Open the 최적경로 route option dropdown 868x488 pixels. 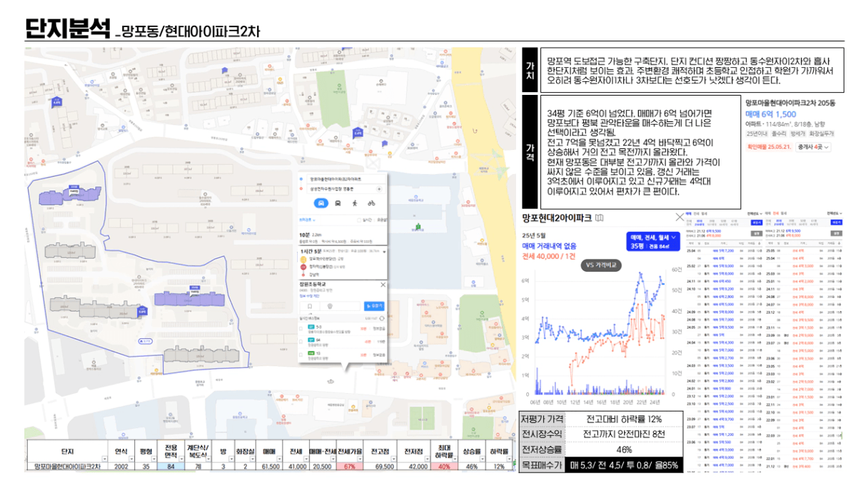pyautogui.click(x=307, y=220)
